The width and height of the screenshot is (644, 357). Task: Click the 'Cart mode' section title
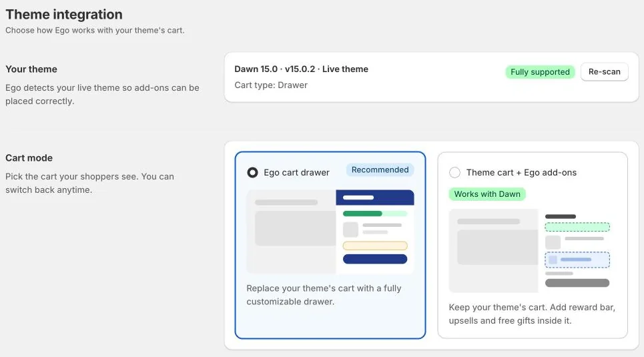[29, 157]
